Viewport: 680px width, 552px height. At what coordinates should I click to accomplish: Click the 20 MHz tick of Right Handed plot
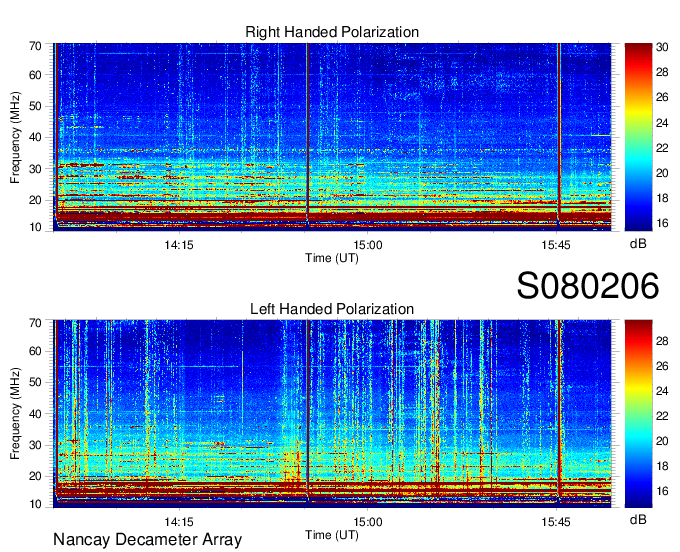click(x=36, y=200)
